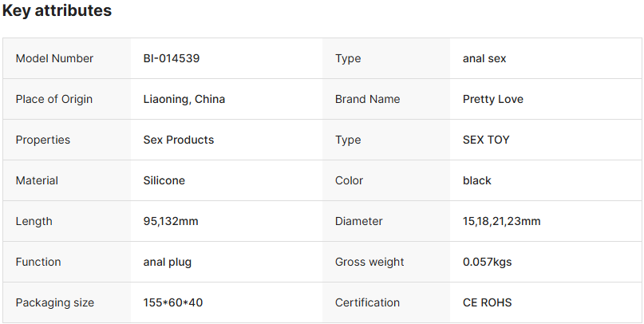Click the CE ROHS certification value
This screenshot has width=644, height=324.
[488, 302]
